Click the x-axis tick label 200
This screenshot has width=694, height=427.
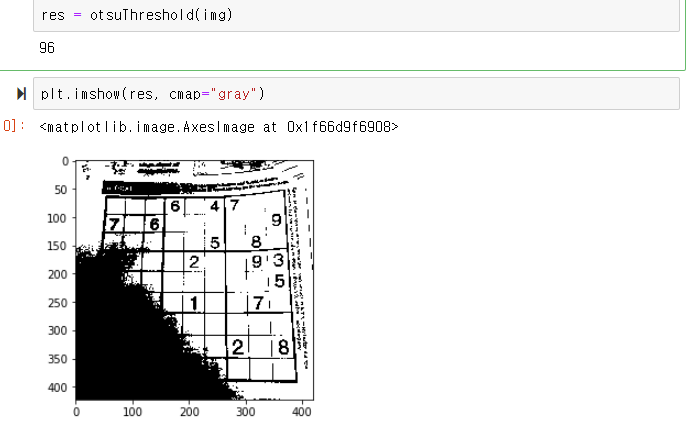[x=189, y=412]
